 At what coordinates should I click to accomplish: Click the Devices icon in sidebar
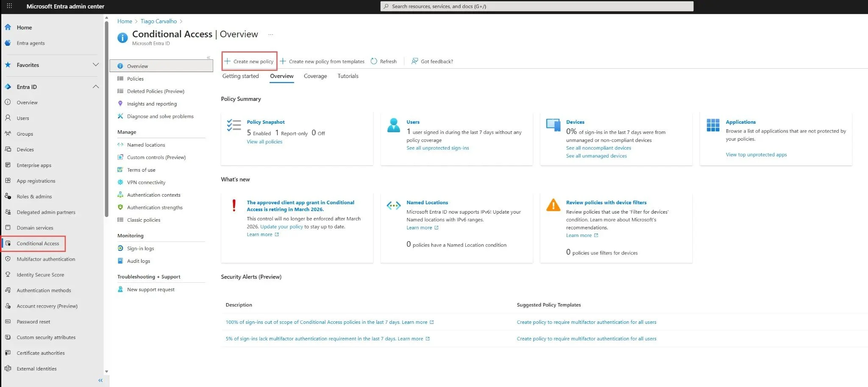click(x=8, y=149)
